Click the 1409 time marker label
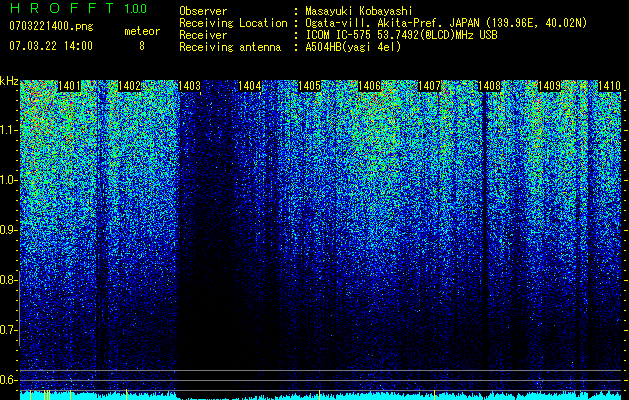Screen dimensions: 629x400 point(550,86)
